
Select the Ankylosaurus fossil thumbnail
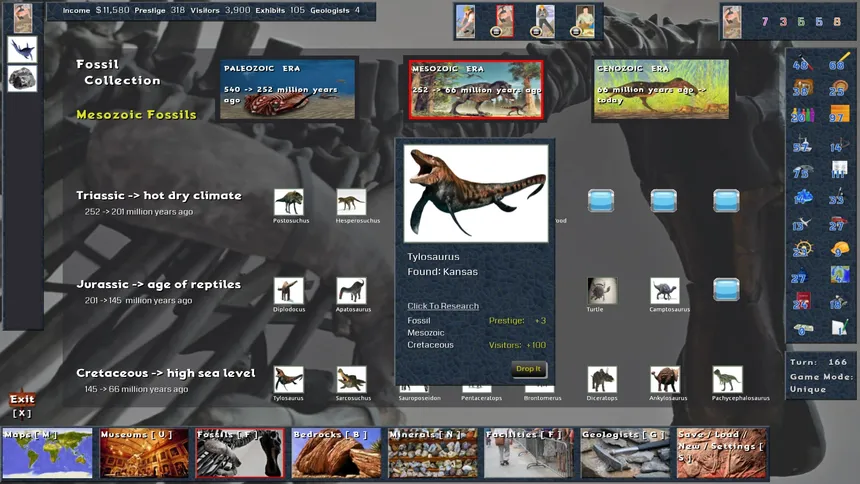click(665, 380)
